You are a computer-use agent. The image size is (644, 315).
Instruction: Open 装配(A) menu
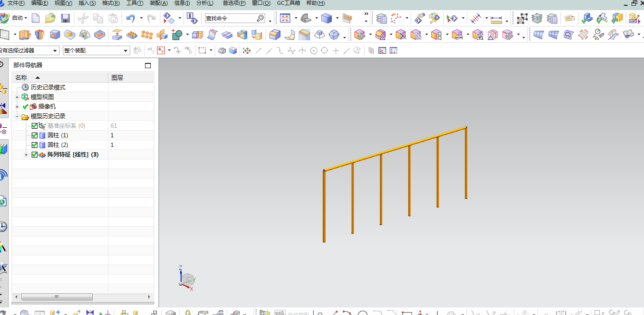point(158,3)
